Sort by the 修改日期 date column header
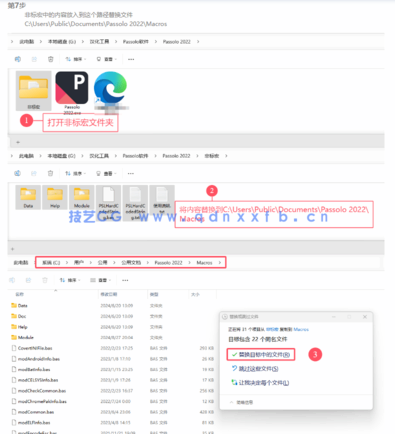 coord(109,294)
